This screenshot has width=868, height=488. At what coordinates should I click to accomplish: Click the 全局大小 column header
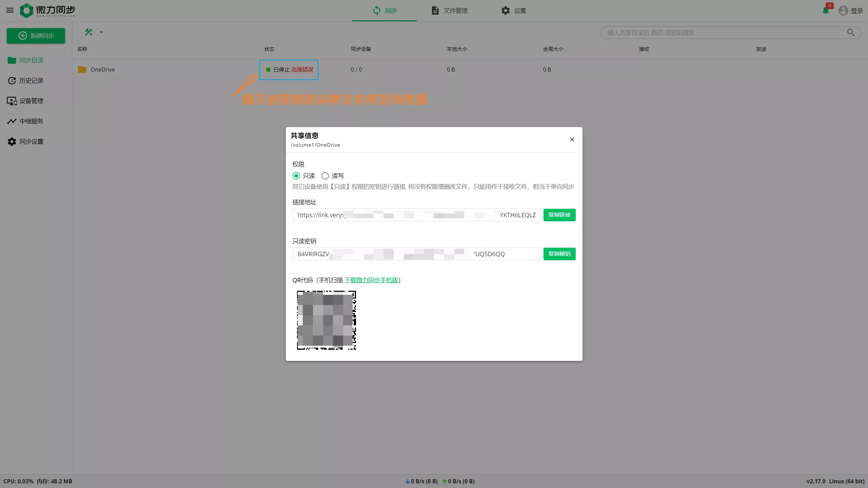click(553, 49)
